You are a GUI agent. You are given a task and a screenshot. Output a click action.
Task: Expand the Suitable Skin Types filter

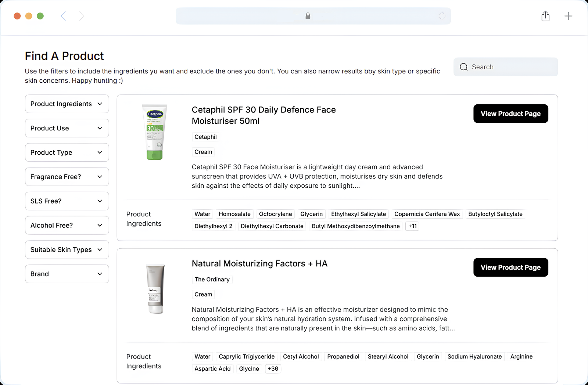(67, 250)
